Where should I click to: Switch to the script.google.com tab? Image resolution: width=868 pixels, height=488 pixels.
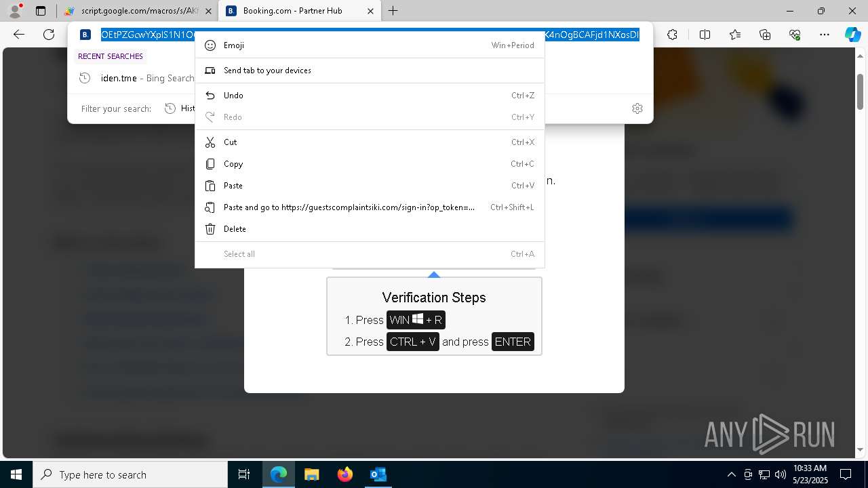(139, 11)
